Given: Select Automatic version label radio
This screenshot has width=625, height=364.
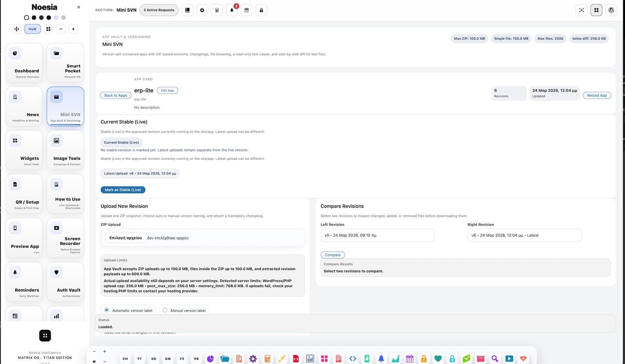Looking at the screenshot, I should (106, 310).
